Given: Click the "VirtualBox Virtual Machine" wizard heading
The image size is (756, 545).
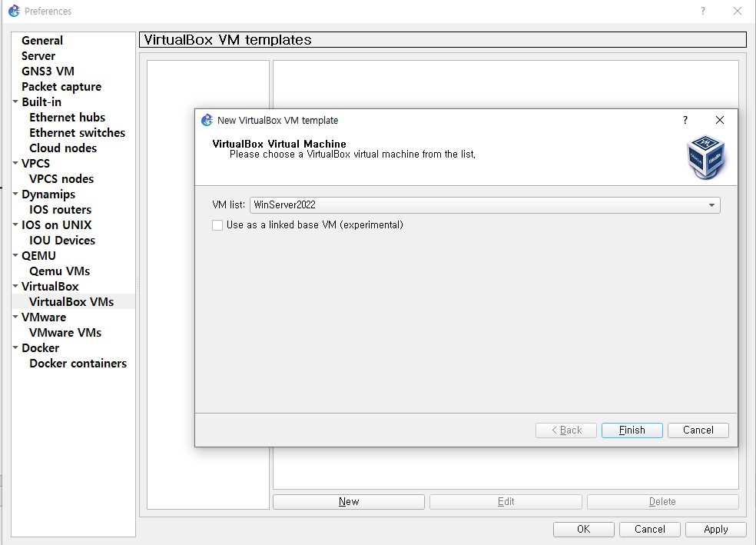Looking at the screenshot, I should pyautogui.click(x=279, y=144).
